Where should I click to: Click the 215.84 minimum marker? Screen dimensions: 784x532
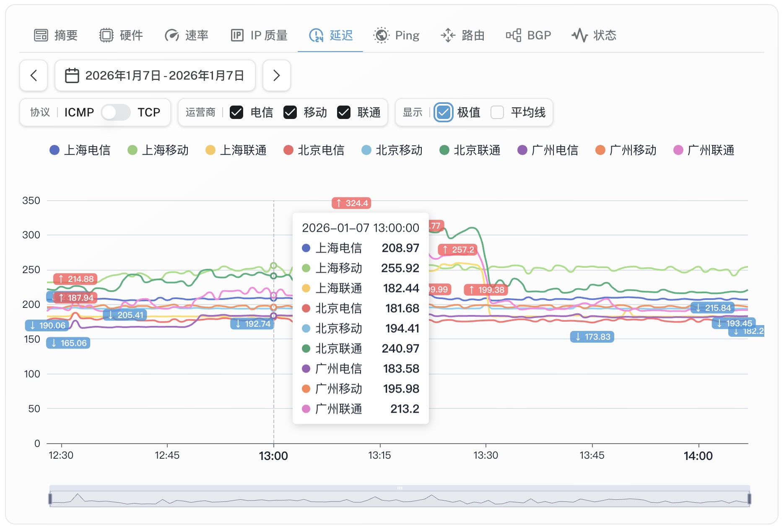712,308
